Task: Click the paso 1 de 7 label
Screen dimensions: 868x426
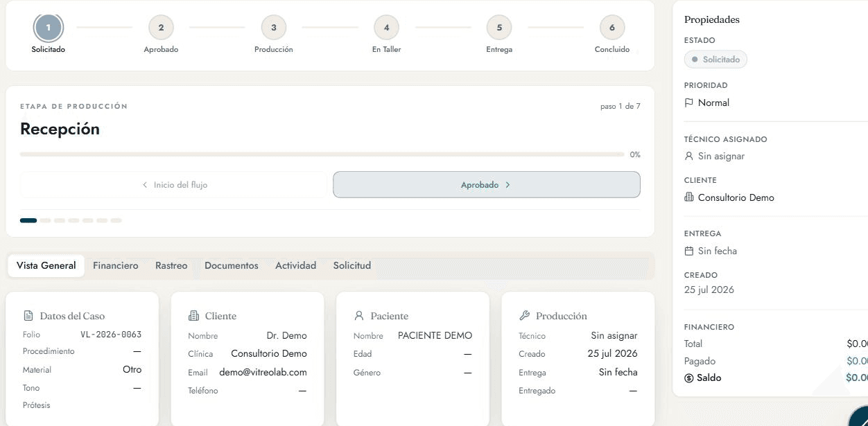Action: [620, 107]
